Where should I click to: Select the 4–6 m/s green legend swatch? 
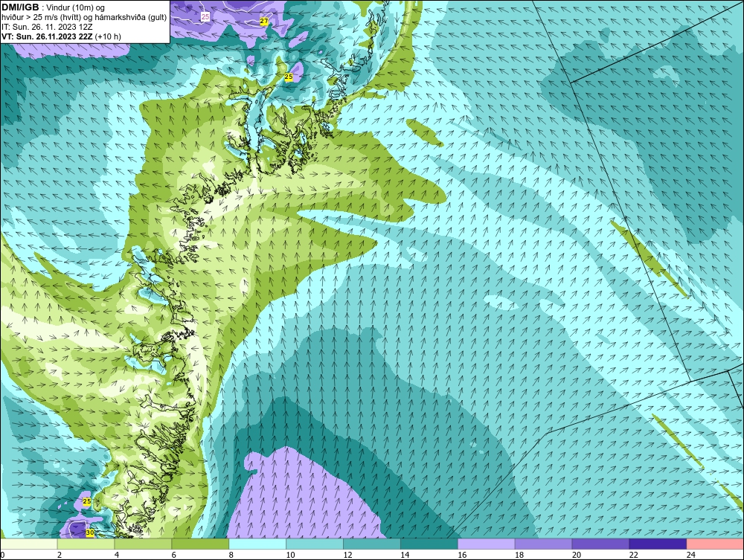tap(144, 544)
